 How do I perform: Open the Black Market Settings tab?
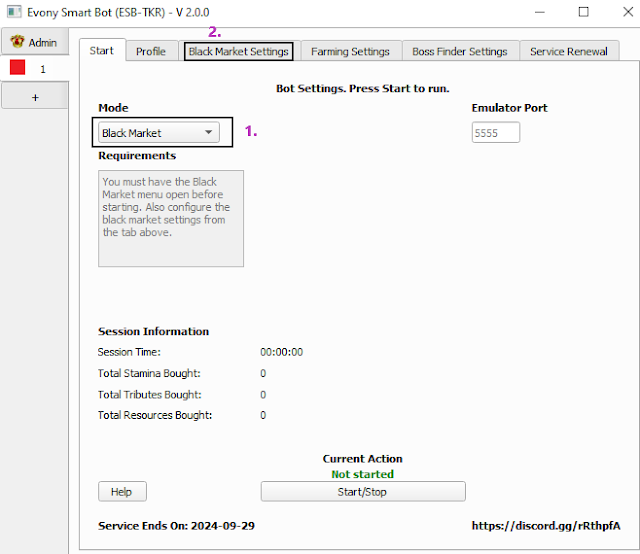(238, 51)
